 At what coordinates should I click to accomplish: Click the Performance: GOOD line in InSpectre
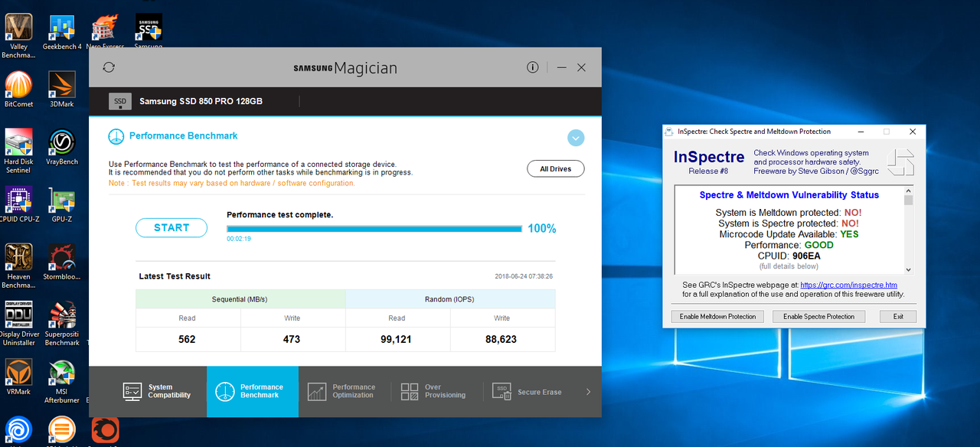[x=789, y=245]
